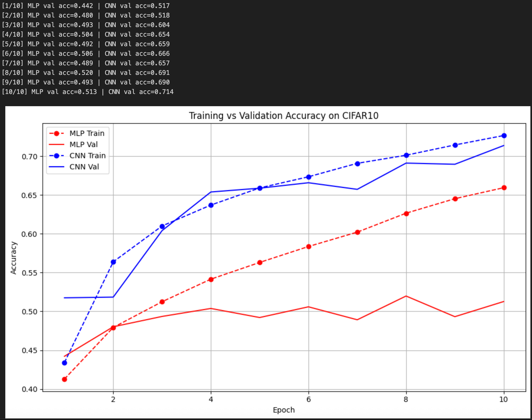Click the MLP Val red legend line
Image resolution: width=532 pixels, height=420 pixels.
(x=57, y=145)
